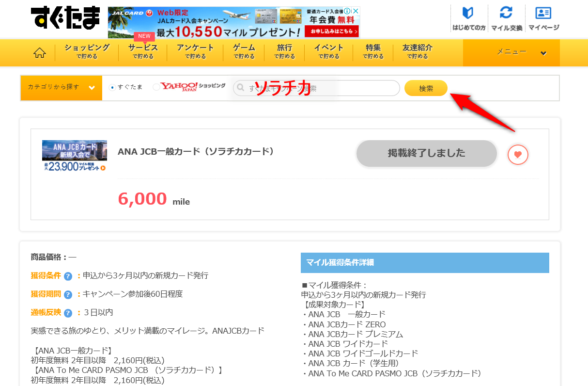Add ANA JCB card to favorites heart

(x=518, y=155)
